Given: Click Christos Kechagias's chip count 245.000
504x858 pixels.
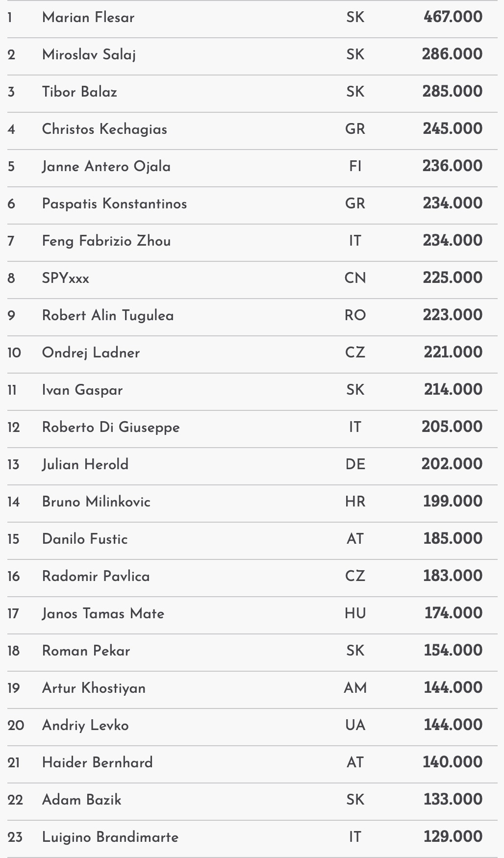Looking at the screenshot, I should pos(452,129).
